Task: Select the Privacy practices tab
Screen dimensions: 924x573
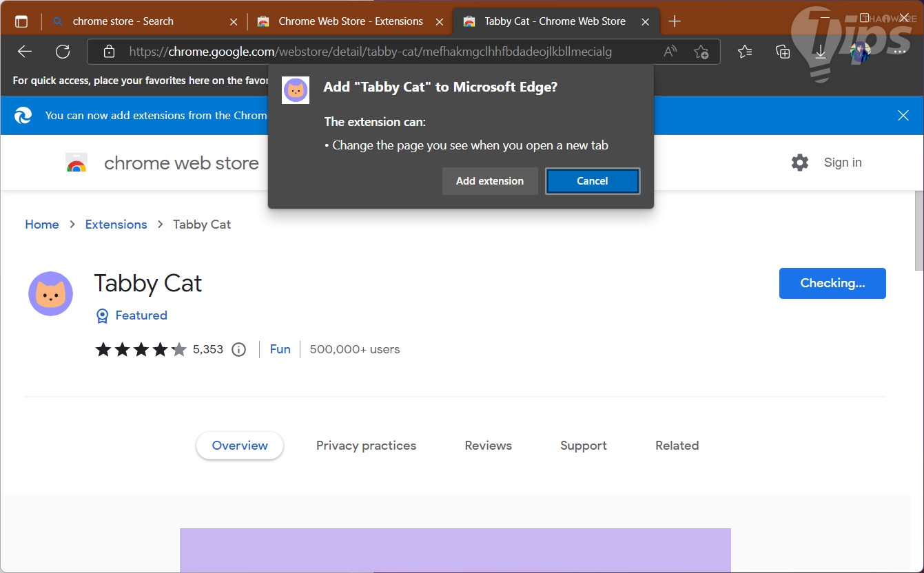Action: click(x=366, y=446)
